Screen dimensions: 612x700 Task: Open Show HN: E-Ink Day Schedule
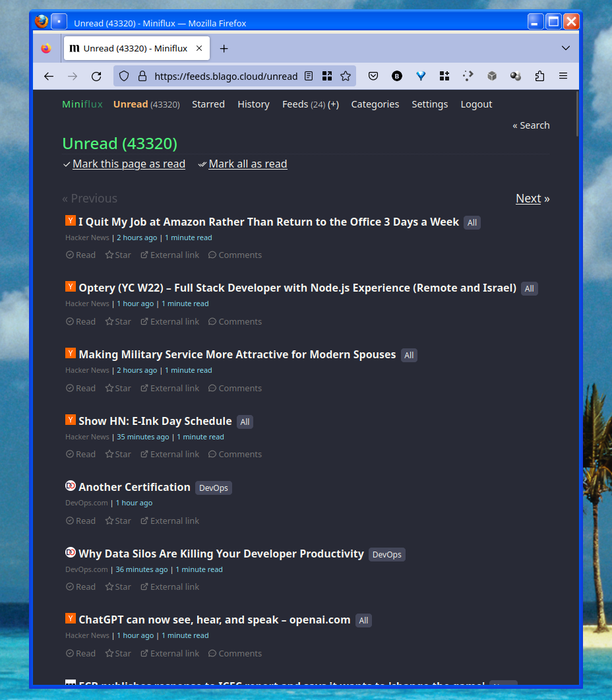pyautogui.click(x=156, y=421)
